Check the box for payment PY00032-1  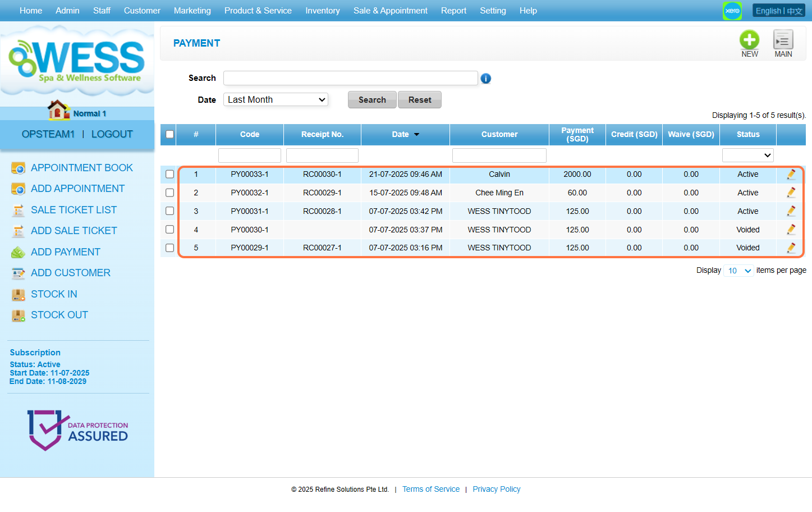[169, 193]
